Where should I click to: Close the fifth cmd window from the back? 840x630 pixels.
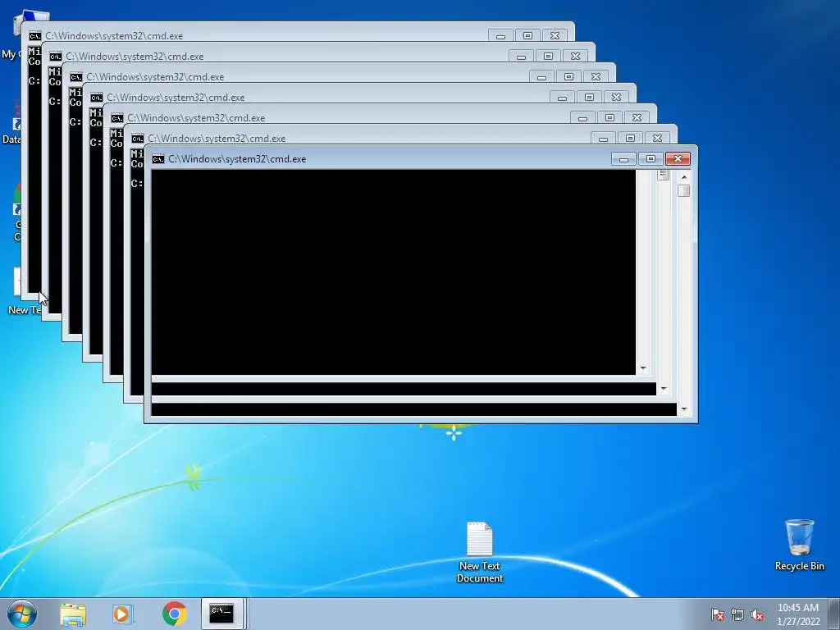(x=637, y=118)
